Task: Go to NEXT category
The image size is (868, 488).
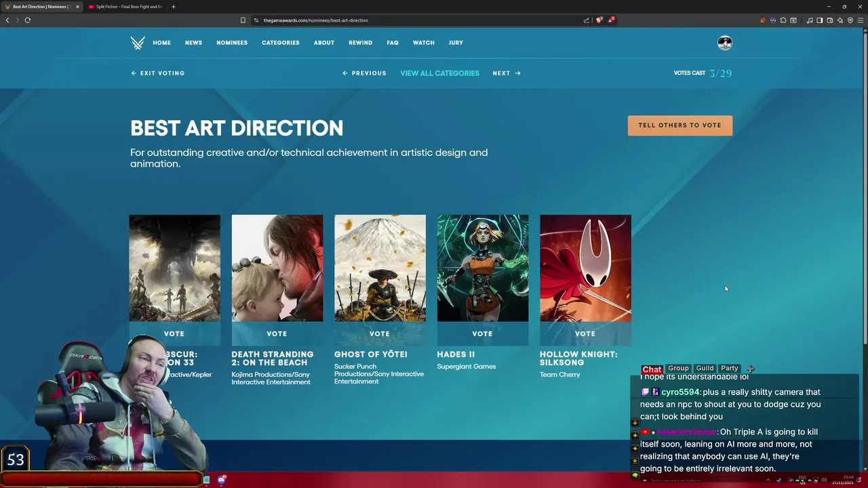Action: (x=507, y=73)
